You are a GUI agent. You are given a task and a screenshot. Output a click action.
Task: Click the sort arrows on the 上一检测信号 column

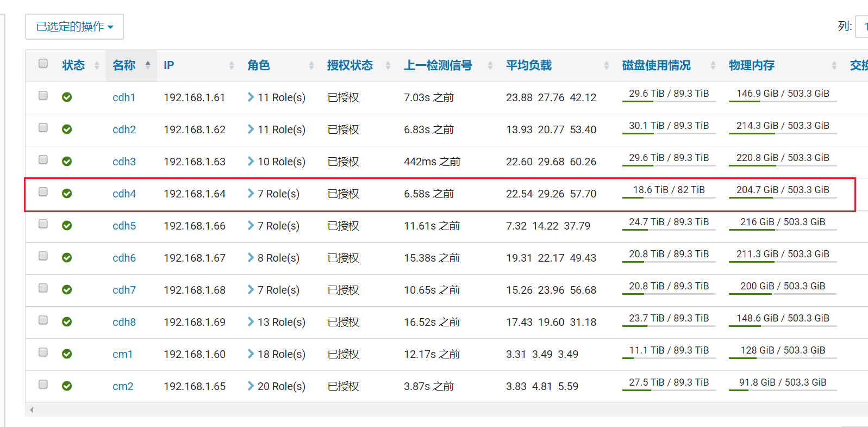[490, 65]
